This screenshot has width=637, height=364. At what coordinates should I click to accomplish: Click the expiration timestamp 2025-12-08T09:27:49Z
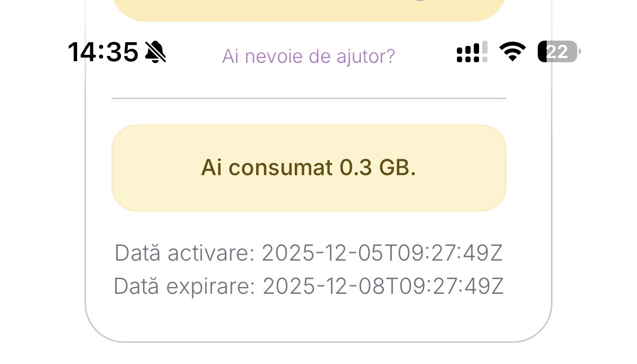click(383, 286)
